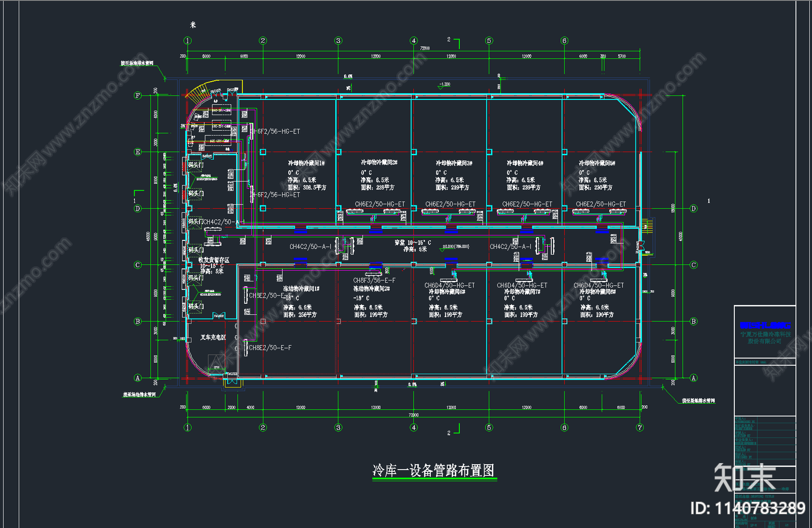Pick the 冻结物冷藏间2# room label

coord(372,289)
